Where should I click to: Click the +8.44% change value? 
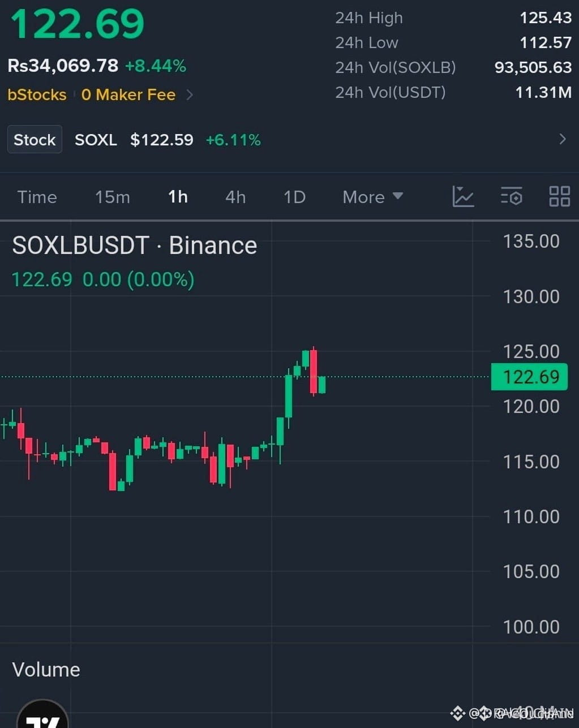click(x=156, y=66)
